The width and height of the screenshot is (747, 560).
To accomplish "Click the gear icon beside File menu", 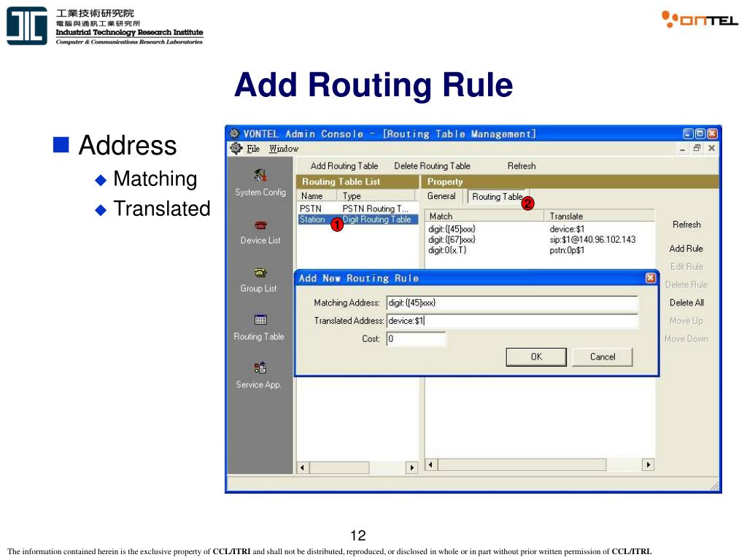I will 236,149.
